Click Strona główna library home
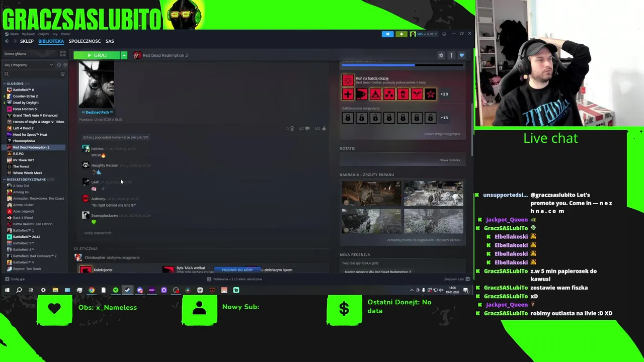This screenshot has height=362, width=644. click(15, 54)
